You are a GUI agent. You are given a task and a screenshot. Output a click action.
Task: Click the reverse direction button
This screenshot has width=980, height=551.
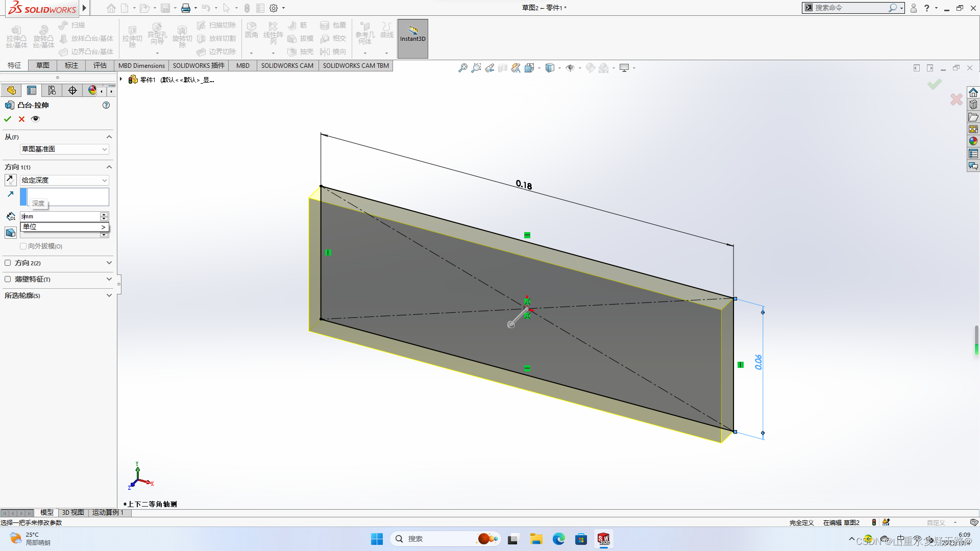coord(10,180)
